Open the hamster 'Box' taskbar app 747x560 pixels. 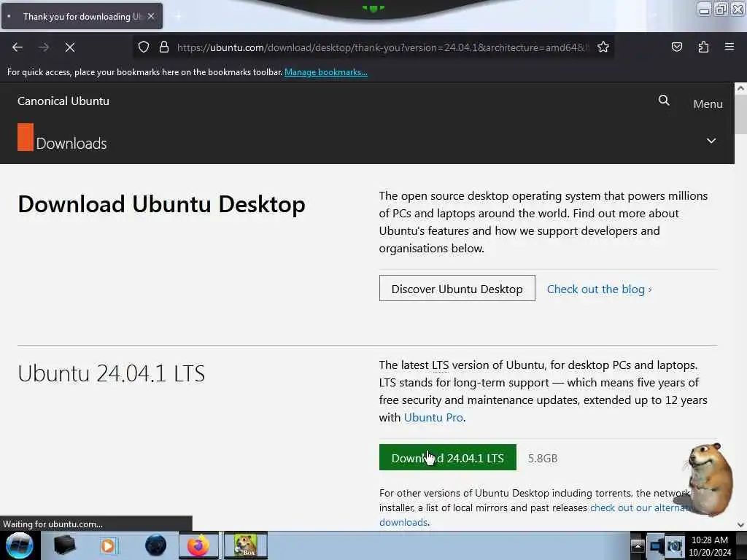point(246,545)
